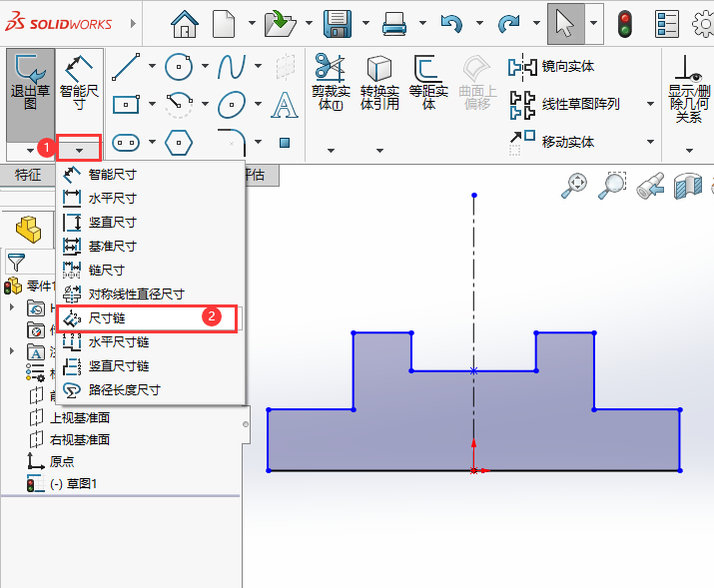Open the FeatureManager filter funnel icon
Viewport: 714px width, 588px height.
[16, 263]
